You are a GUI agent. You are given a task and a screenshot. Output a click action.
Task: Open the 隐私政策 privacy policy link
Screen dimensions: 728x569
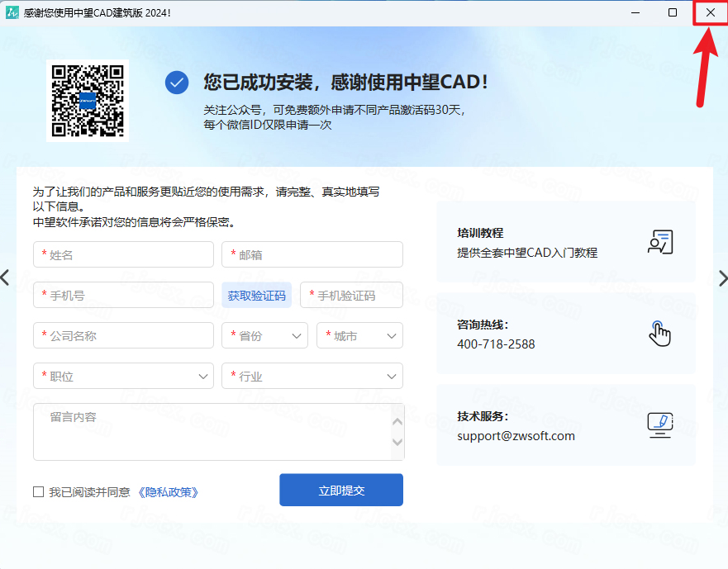pyautogui.click(x=168, y=492)
